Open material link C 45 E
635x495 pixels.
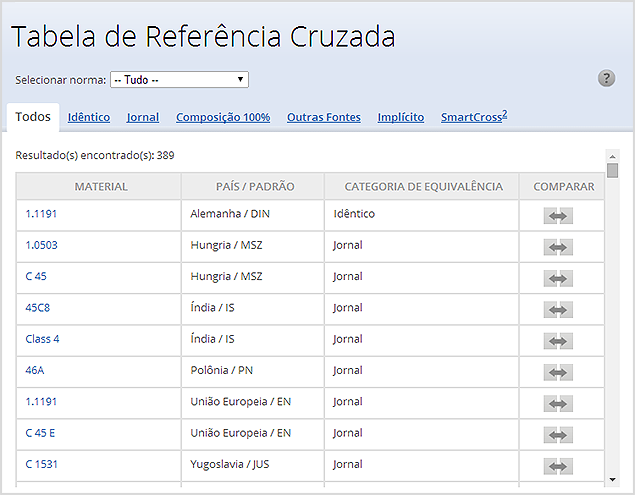pos(40,433)
